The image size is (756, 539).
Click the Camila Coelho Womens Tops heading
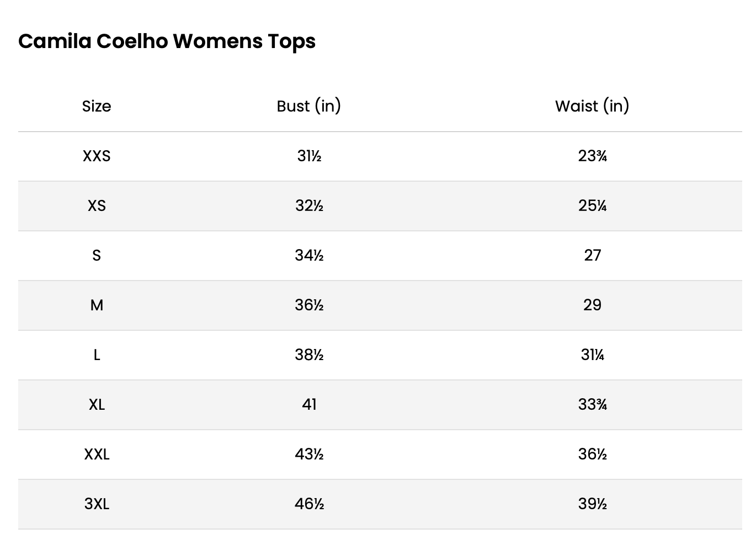[x=167, y=41]
